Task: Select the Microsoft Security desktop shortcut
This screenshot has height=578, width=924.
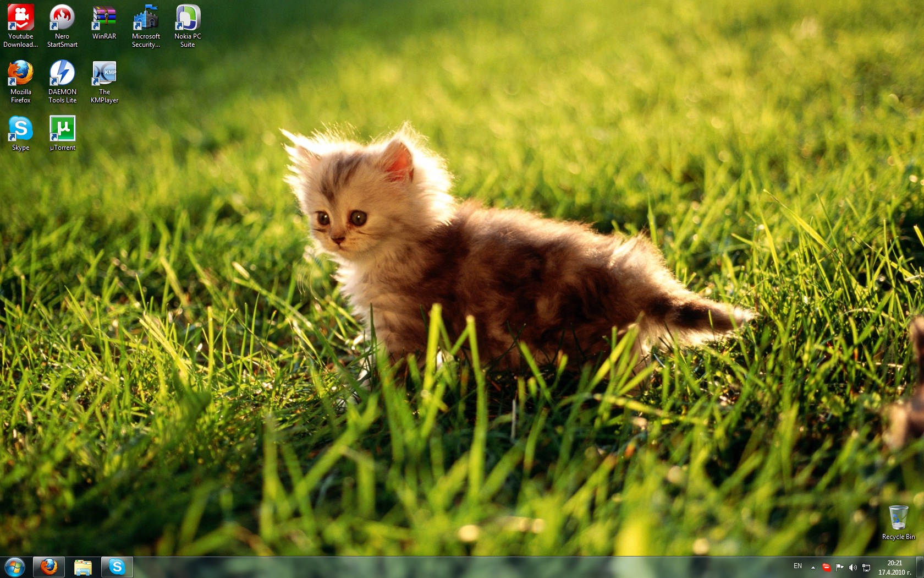Action: pos(146,26)
